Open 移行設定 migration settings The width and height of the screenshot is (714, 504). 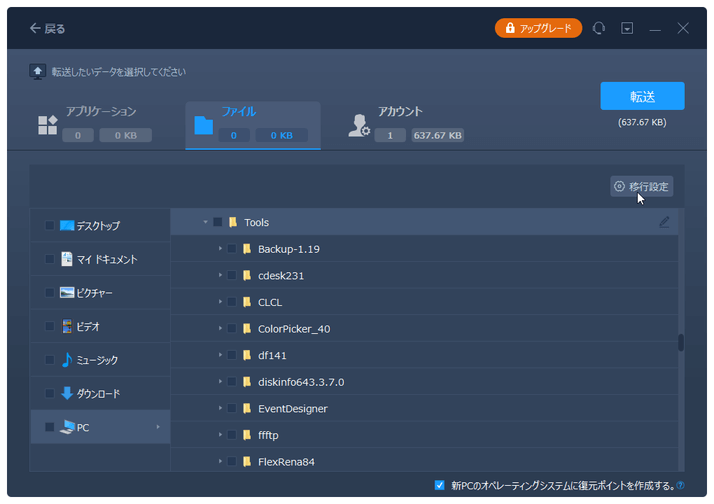[642, 187]
